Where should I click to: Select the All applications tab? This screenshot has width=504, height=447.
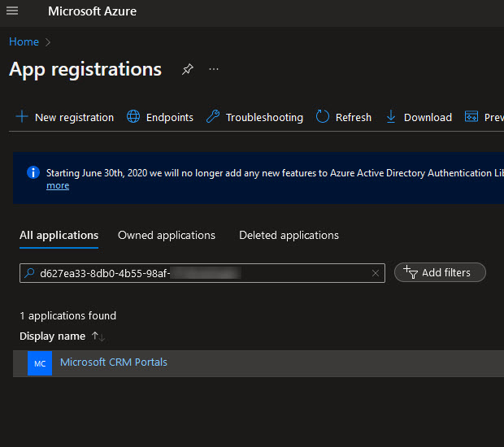[x=59, y=235]
